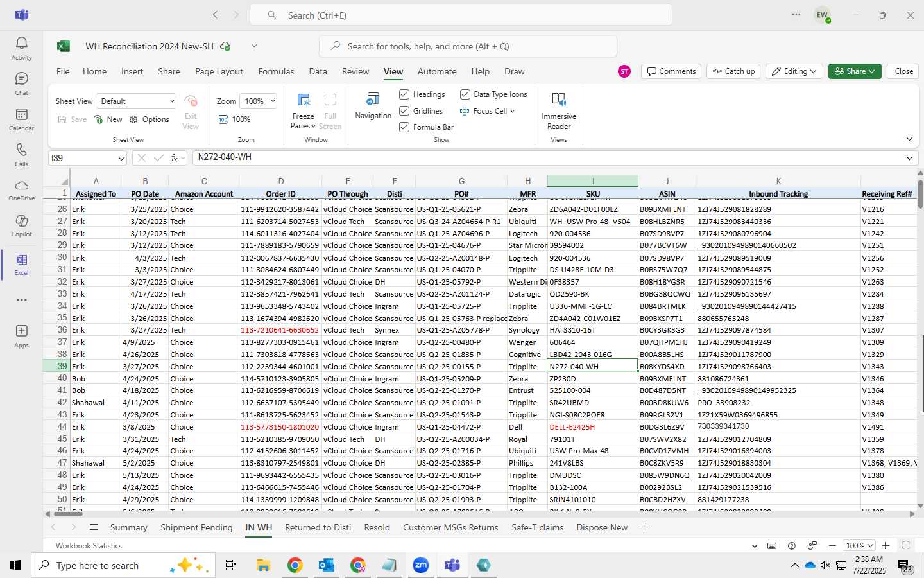Open Teams settings and more ellipsis
The height and width of the screenshot is (578, 924).
coord(796,15)
